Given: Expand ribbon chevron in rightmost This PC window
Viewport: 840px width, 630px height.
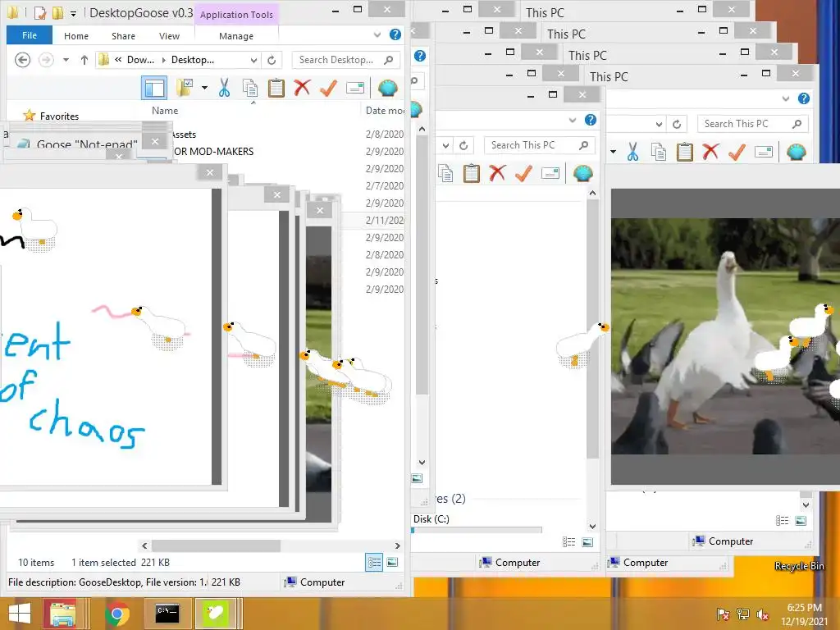Looking at the screenshot, I should (x=786, y=99).
